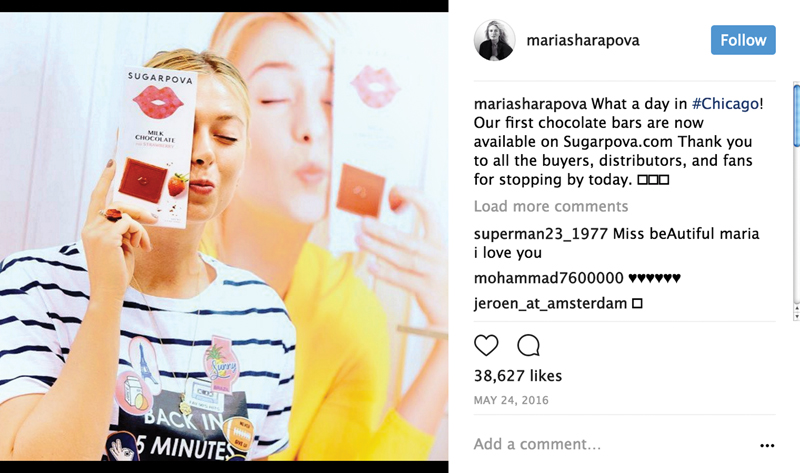Click the Sugarpova chocolate bar photo
Screen dimensions: 800x473
pyautogui.click(x=155, y=148)
